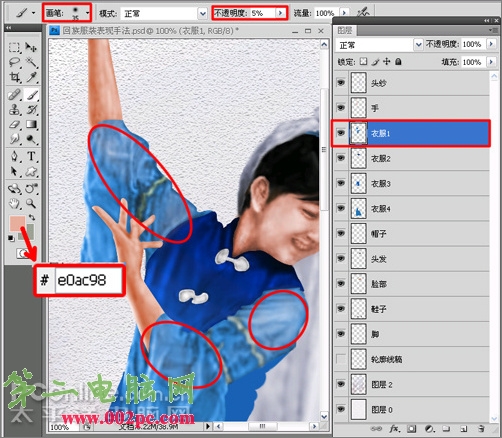Open the 流量 flow slider arrow
The width and height of the screenshot is (502, 438).
point(345,13)
